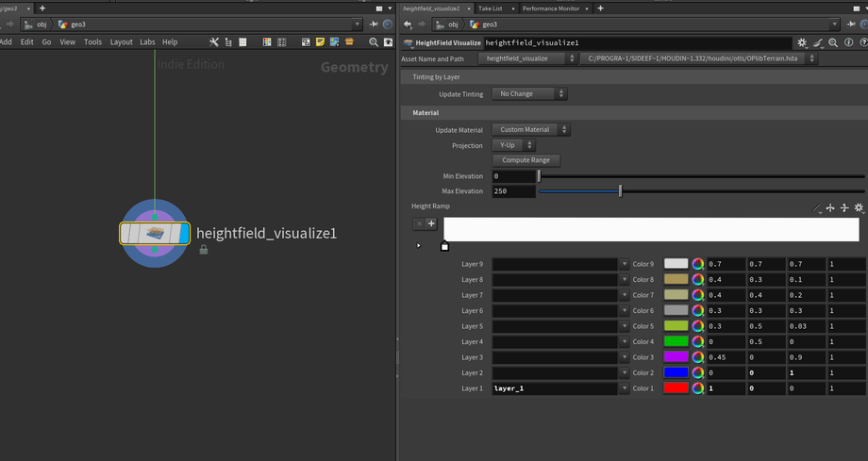Click the red Color 1 swatch
The image size is (868, 461).
676,388
